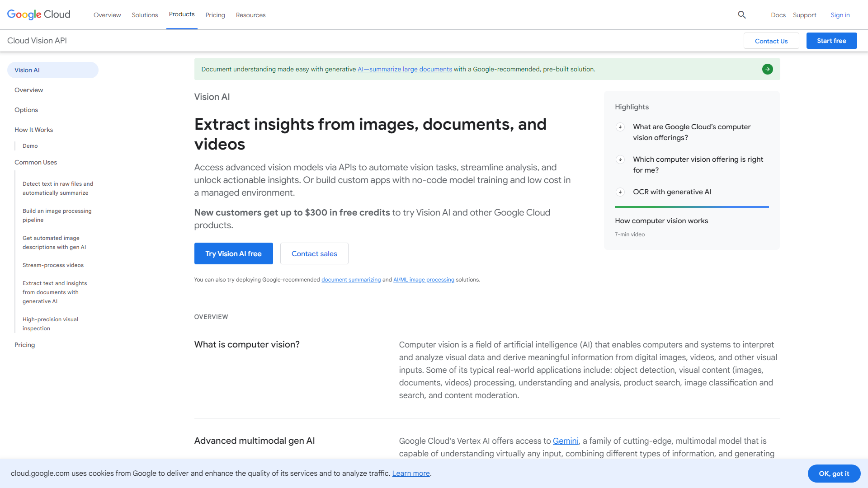Click the Highlights panel heading
Image resolution: width=868 pixels, height=488 pixels.
pos(632,107)
